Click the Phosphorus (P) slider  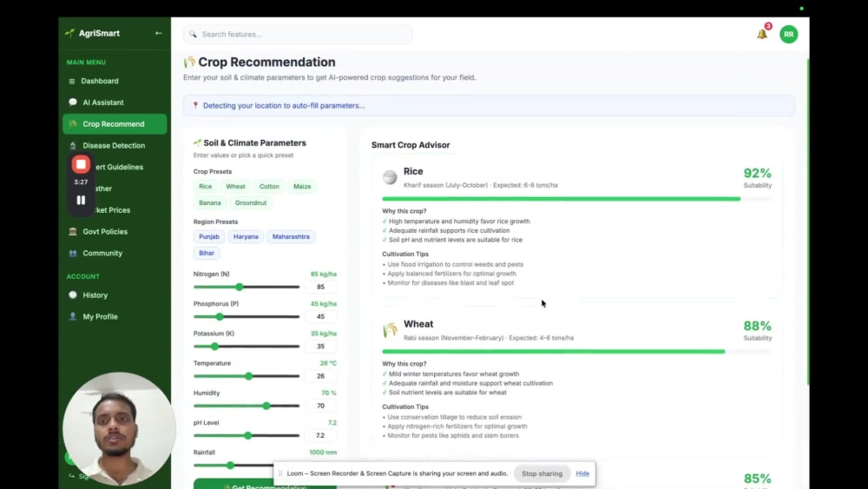(247, 317)
